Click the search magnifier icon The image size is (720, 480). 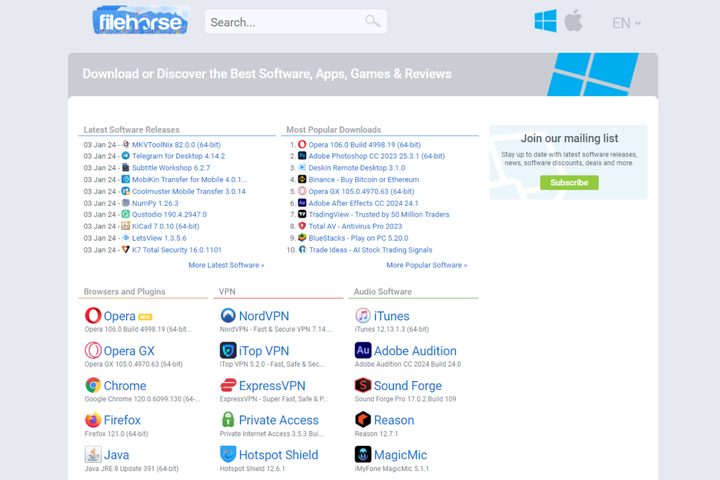pyautogui.click(x=372, y=21)
